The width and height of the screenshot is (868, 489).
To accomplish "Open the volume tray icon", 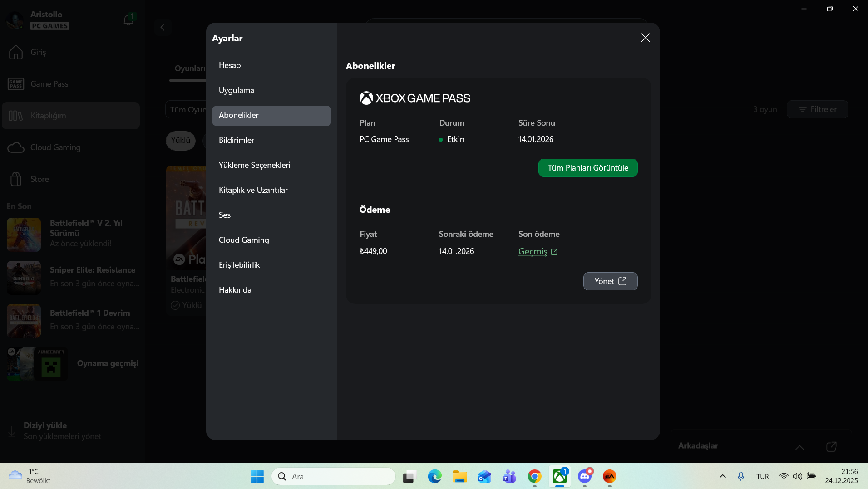I will click(797, 476).
